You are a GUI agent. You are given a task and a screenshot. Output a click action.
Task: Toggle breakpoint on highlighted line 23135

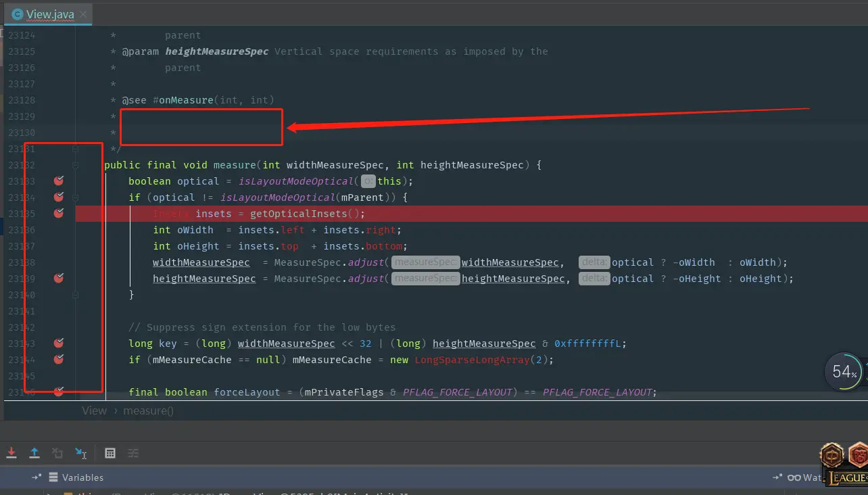click(x=59, y=213)
